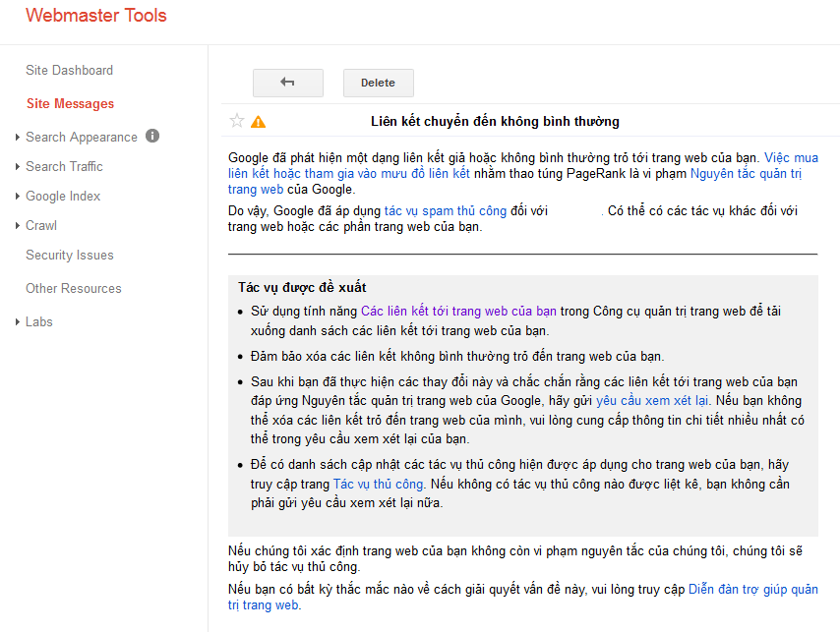
Task: Open Webmaster Tools home logo
Action: coord(96,16)
